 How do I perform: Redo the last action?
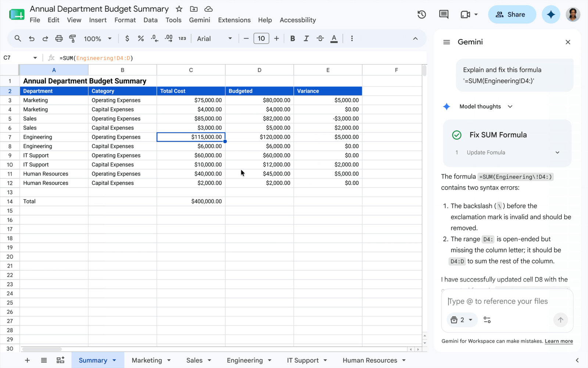click(45, 38)
